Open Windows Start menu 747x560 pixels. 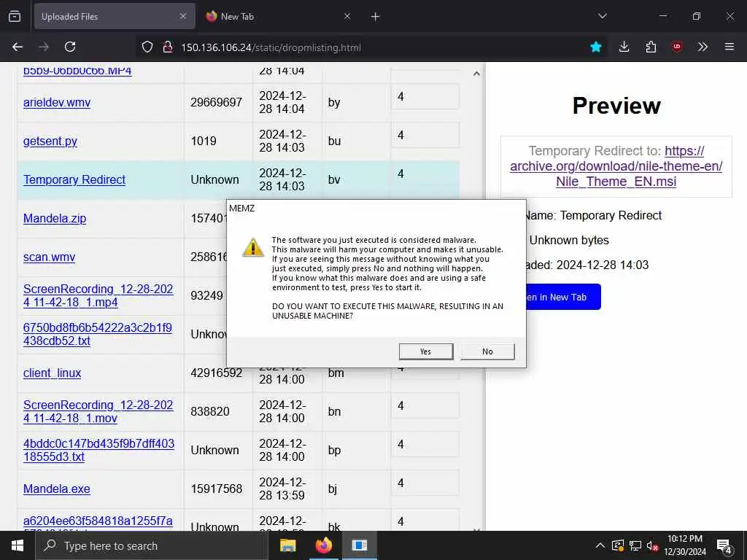pyautogui.click(x=18, y=545)
